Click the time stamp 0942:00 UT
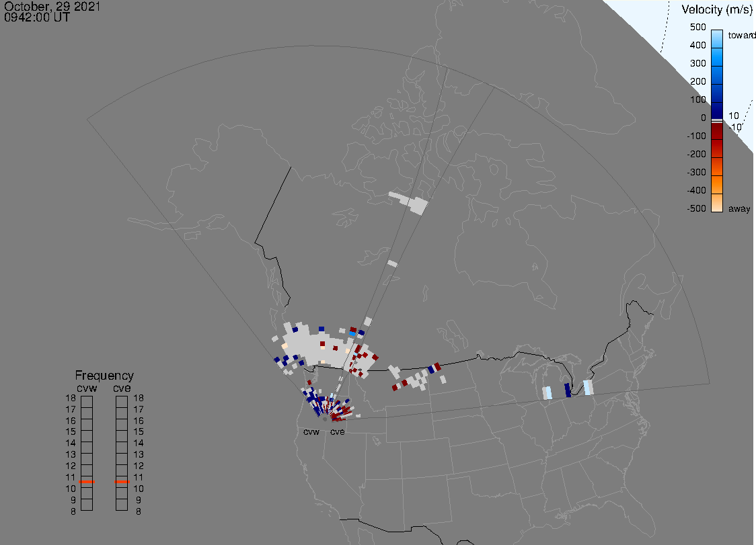The image size is (756, 545). coord(37,17)
